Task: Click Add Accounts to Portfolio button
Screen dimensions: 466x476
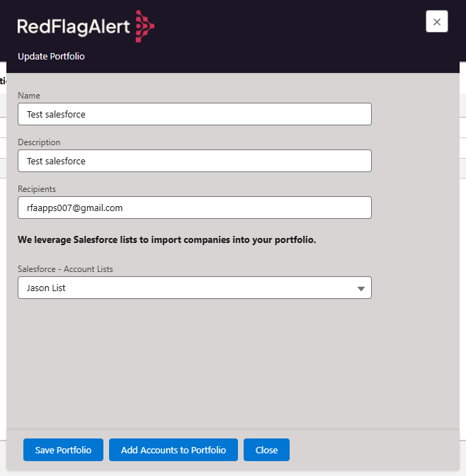Action: [174, 450]
